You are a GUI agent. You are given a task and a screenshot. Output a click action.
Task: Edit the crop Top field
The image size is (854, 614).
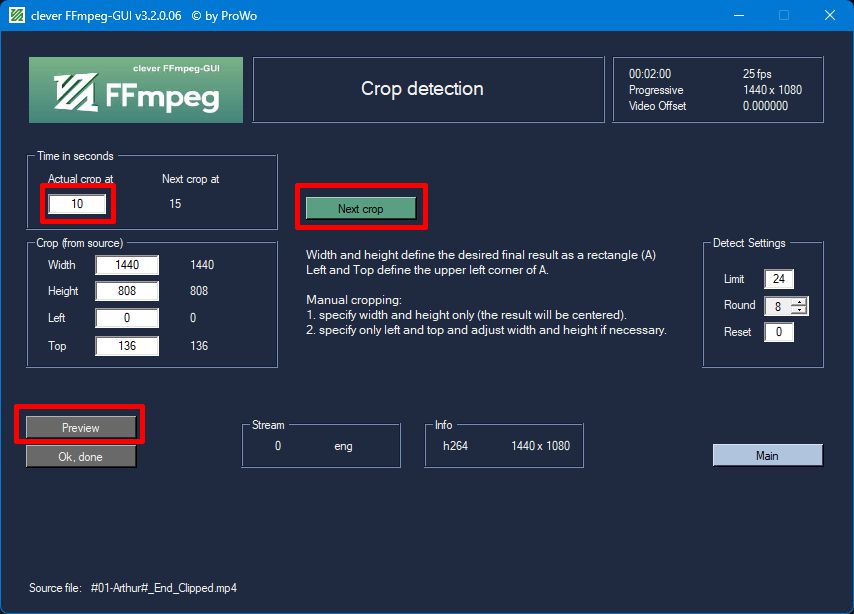127,345
